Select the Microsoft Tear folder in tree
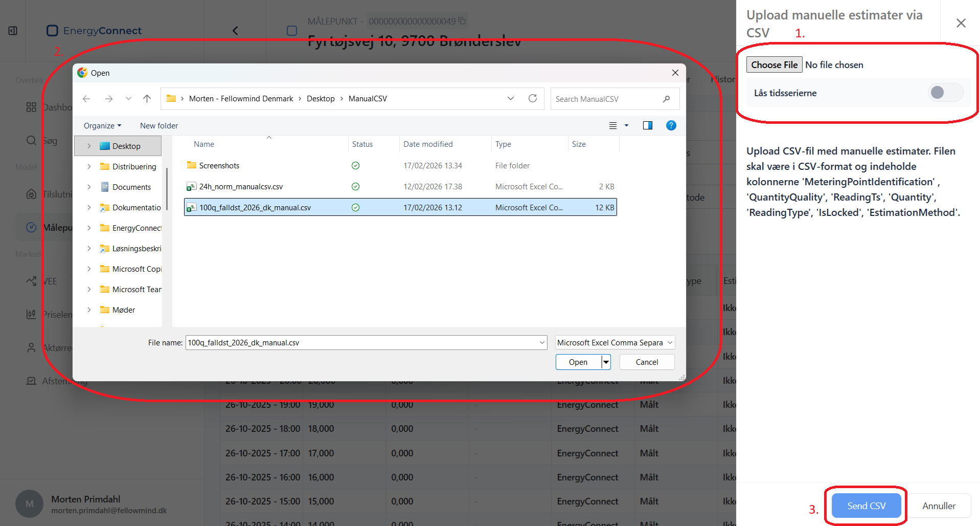 tap(130, 289)
